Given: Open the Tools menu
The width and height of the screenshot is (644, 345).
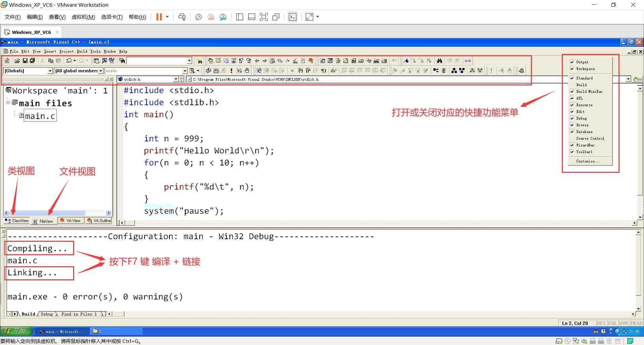Looking at the screenshot, I should [95, 51].
